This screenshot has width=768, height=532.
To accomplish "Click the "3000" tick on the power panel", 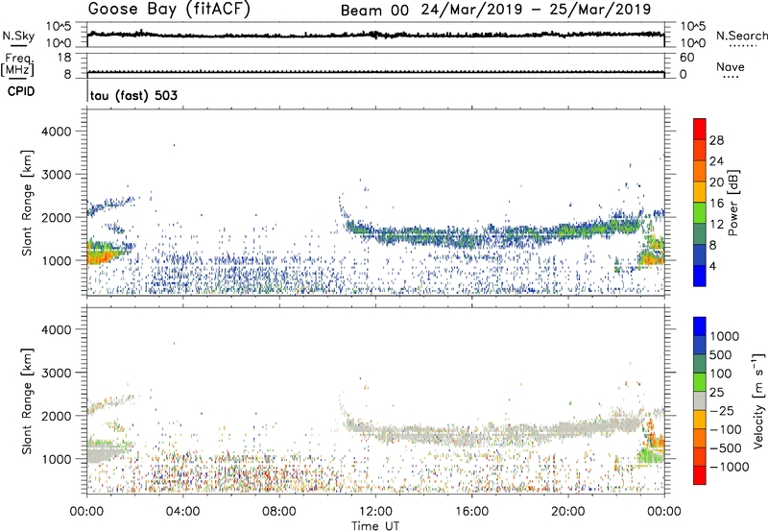I will click(x=57, y=175).
